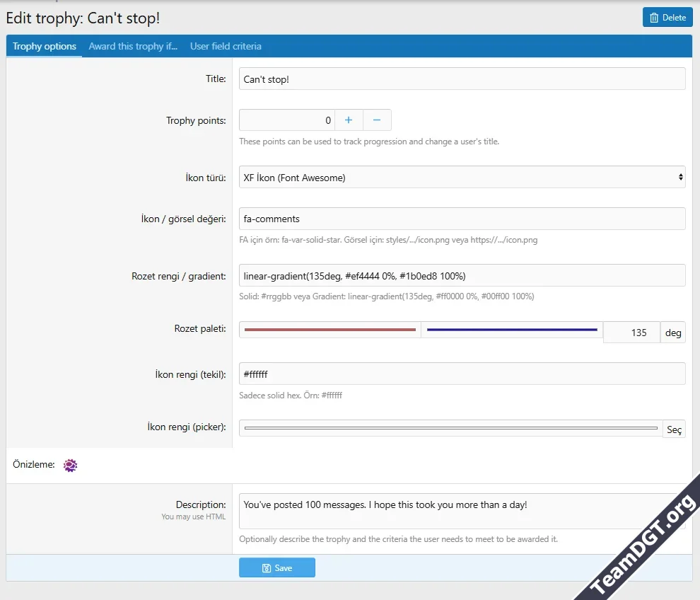Open the 'Award this trophy if...' tab
The width and height of the screenshot is (700, 600).
tap(133, 47)
